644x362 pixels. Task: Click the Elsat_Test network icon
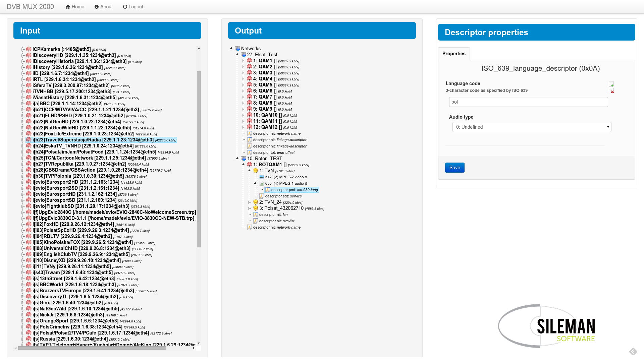[244, 55]
